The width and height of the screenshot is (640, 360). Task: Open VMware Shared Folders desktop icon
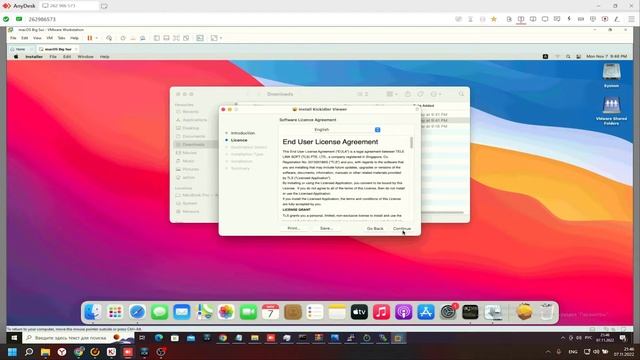click(611, 111)
